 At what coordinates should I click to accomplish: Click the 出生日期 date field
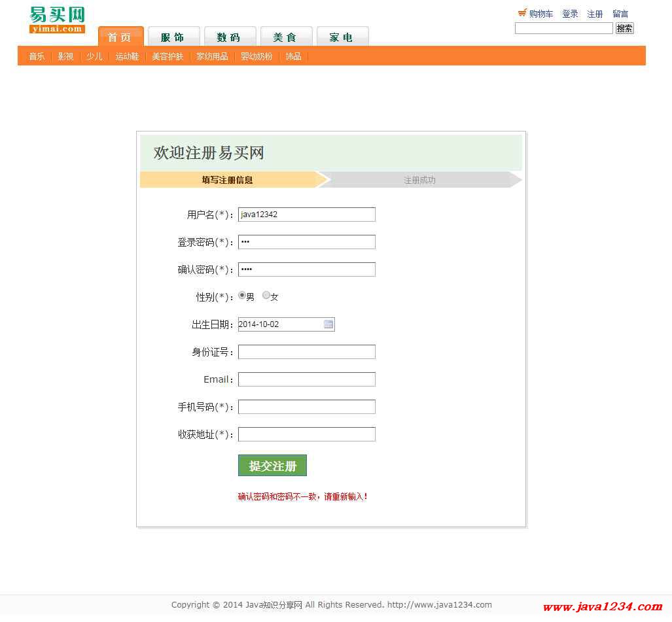pos(280,324)
